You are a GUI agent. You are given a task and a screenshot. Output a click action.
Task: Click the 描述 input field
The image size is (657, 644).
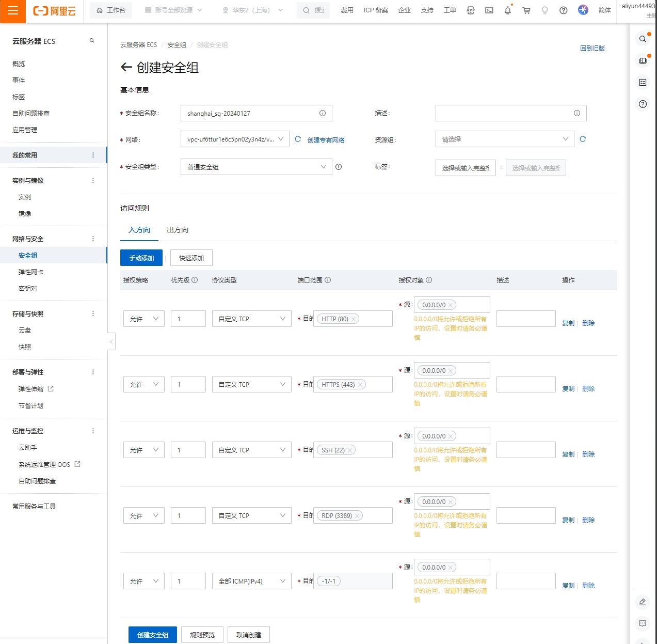click(506, 113)
